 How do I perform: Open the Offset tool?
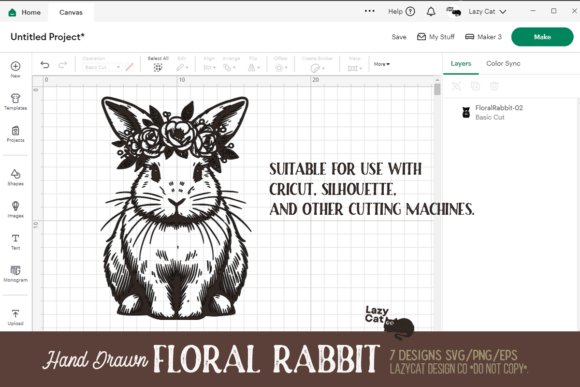pyautogui.click(x=281, y=64)
